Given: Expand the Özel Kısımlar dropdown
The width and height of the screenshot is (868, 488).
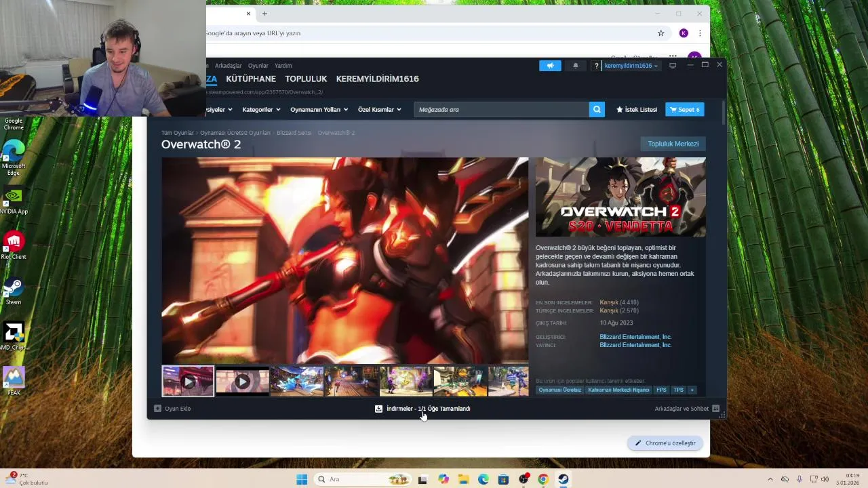Looking at the screenshot, I should pyautogui.click(x=380, y=110).
